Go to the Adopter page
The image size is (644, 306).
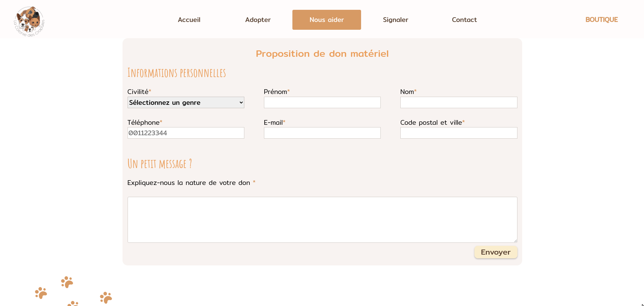point(258,20)
